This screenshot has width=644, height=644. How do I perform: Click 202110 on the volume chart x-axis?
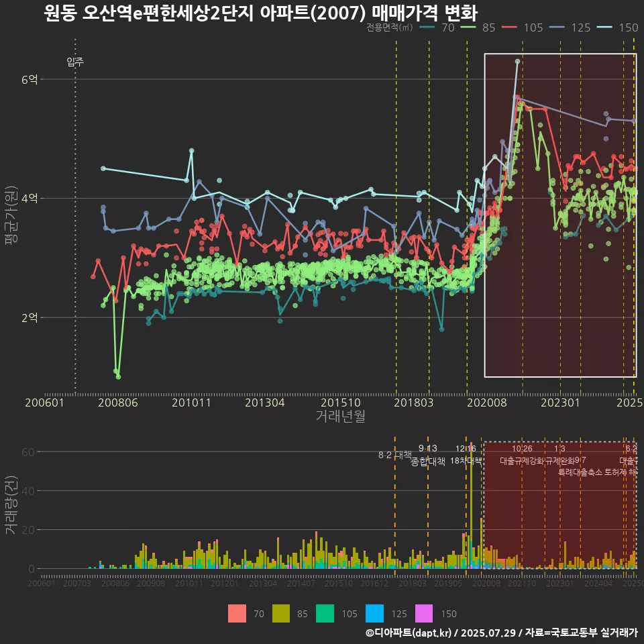tap(522, 583)
